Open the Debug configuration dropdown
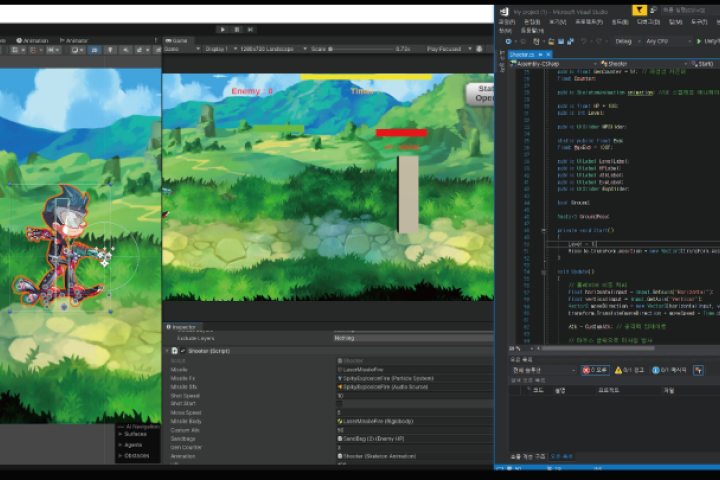 (627, 41)
